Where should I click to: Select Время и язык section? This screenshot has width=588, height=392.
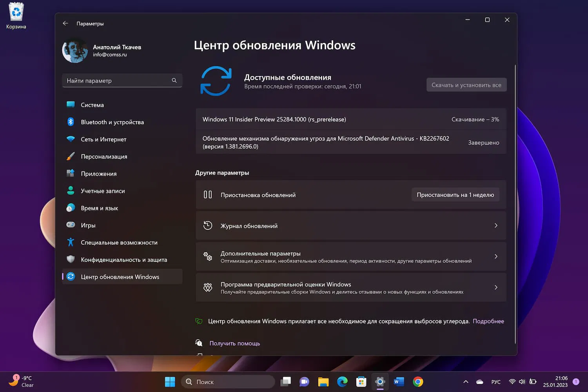[99, 208]
